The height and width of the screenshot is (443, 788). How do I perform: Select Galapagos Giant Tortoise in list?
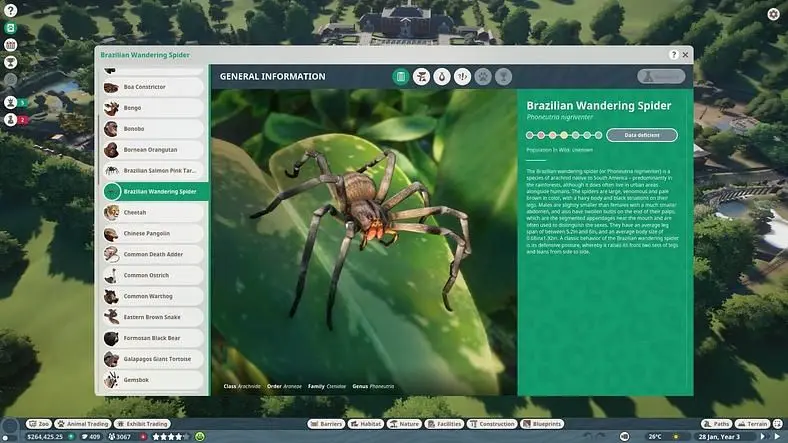[153, 359]
